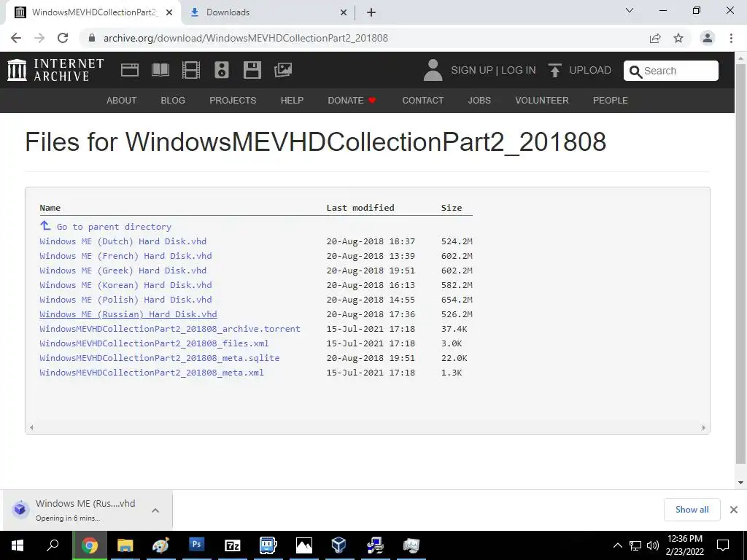Click Show all downloads button
The height and width of the screenshot is (560, 747).
(692, 510)
